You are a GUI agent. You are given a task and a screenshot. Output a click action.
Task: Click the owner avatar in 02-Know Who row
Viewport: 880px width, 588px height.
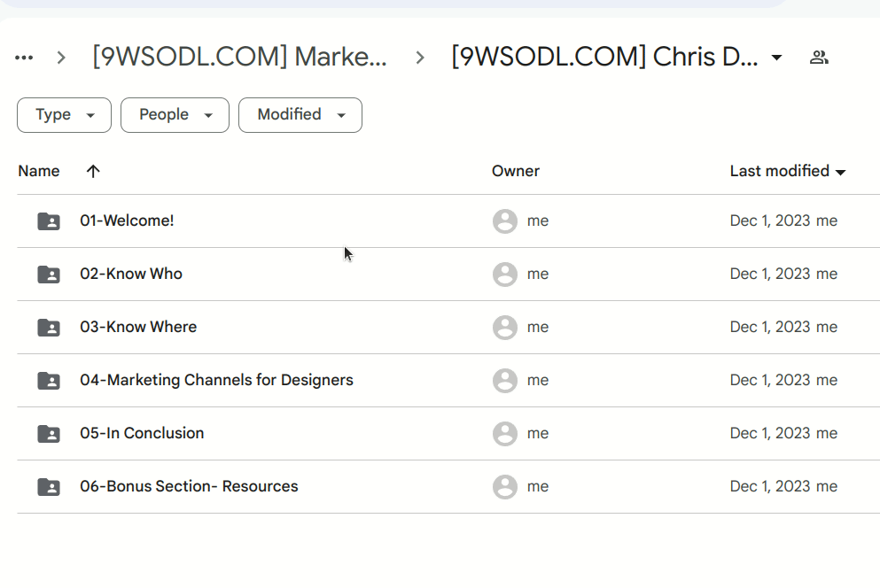coord(505,275)
